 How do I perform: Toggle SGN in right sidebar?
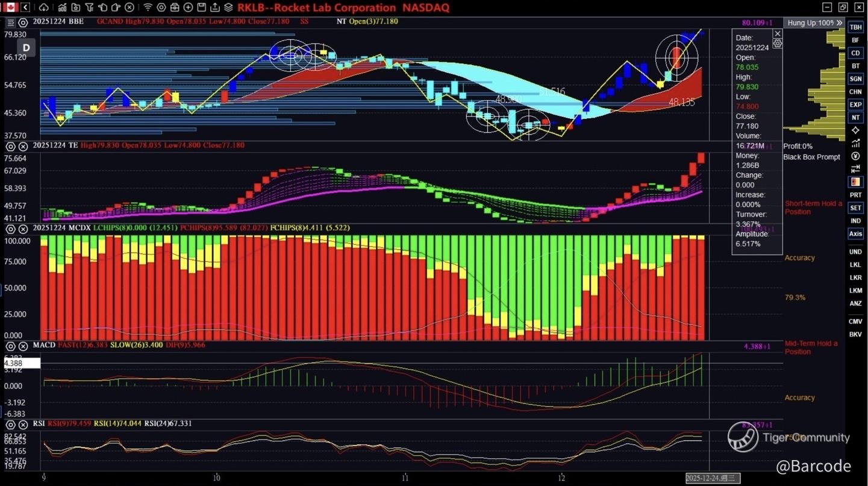tap(855, 79)
